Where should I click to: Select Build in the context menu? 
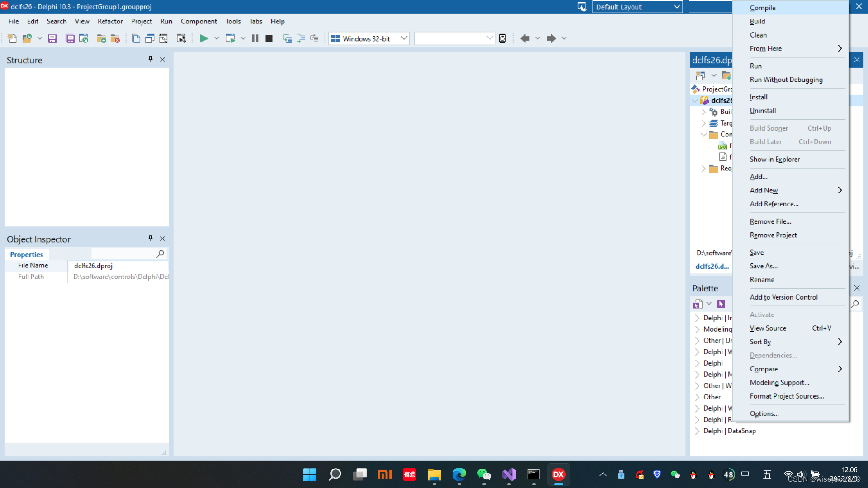(791, 21)
